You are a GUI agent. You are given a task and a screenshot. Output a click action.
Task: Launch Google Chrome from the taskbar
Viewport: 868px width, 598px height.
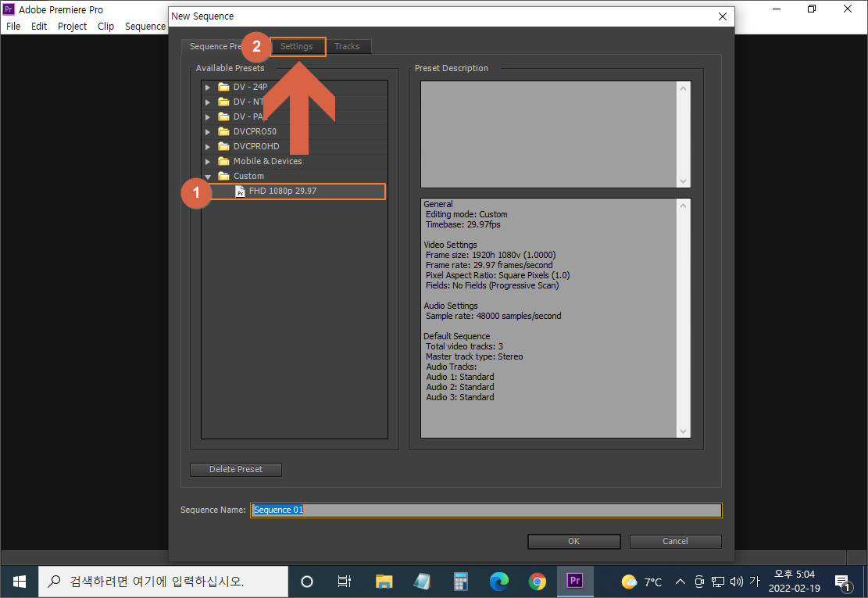(x=537, y=582)
